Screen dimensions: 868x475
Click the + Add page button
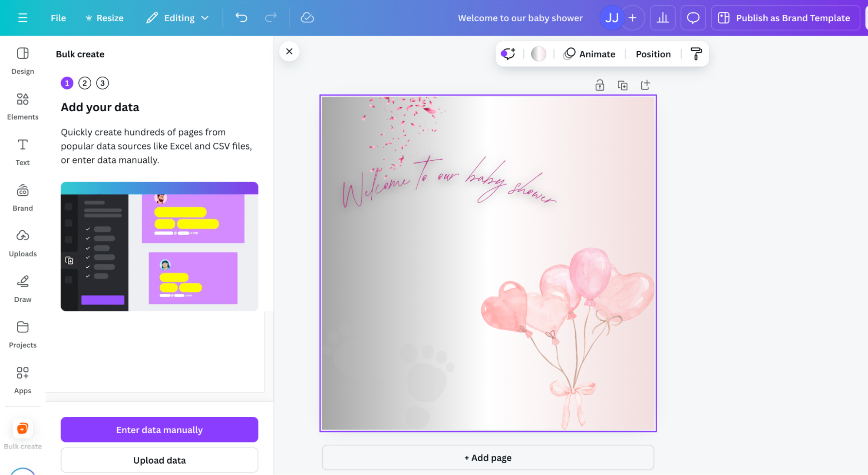click(488, 458)
